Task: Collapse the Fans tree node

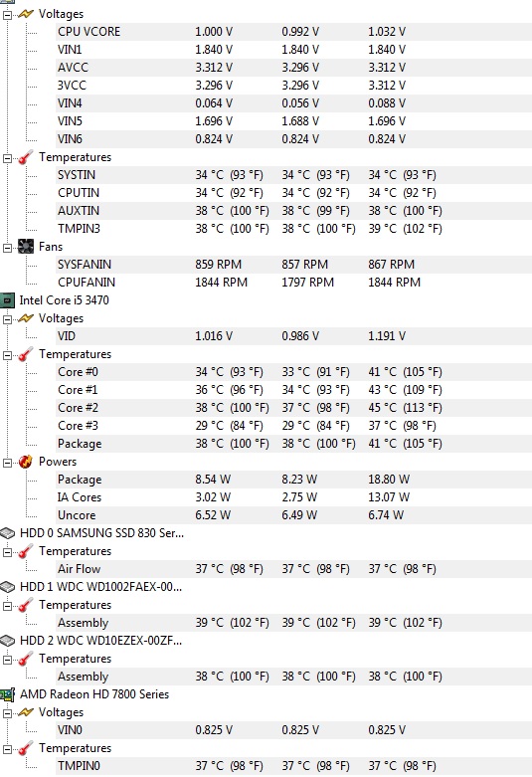Action: (x=7, y=248)
